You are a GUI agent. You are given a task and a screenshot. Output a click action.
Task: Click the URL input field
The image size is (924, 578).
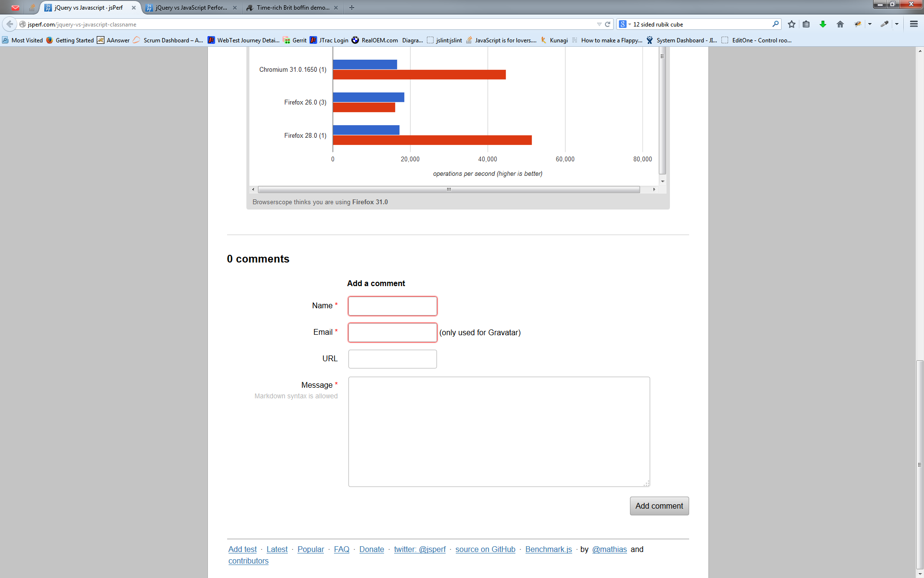[x=393, y=358]
